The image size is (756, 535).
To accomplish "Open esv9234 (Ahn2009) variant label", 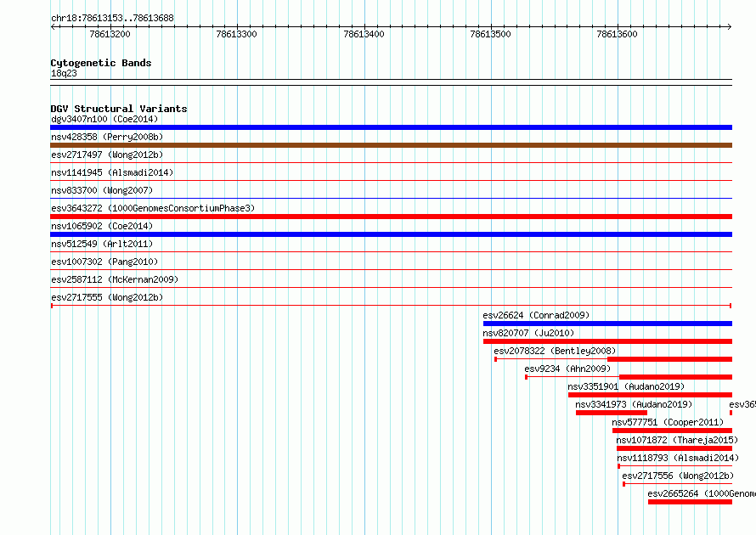I will pos(567,369).
